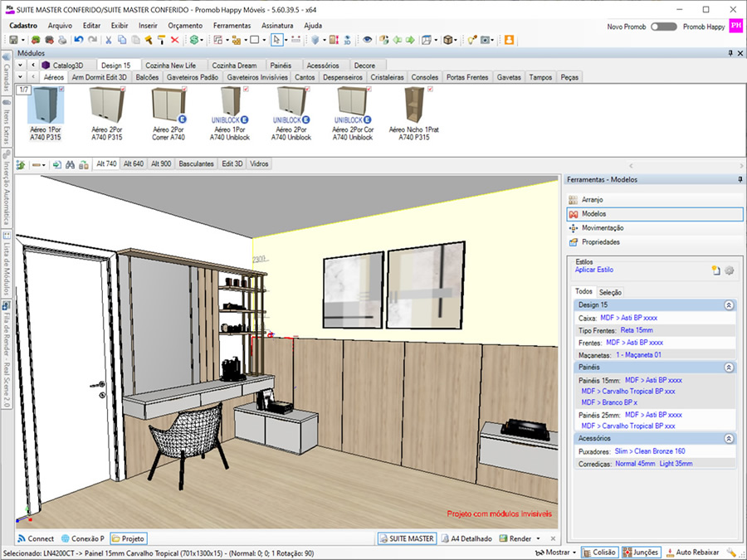Collapse the Design 15 section
The image size is (747, 560).
tap(729, 305)
